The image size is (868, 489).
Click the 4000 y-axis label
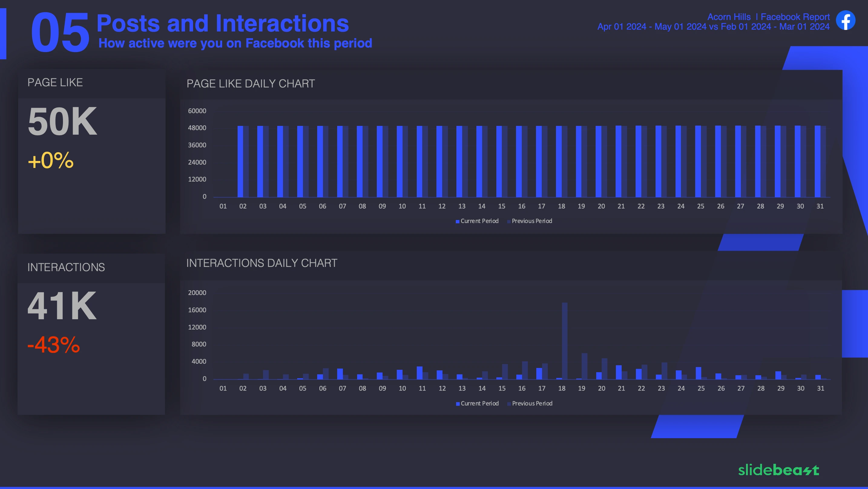199,362
